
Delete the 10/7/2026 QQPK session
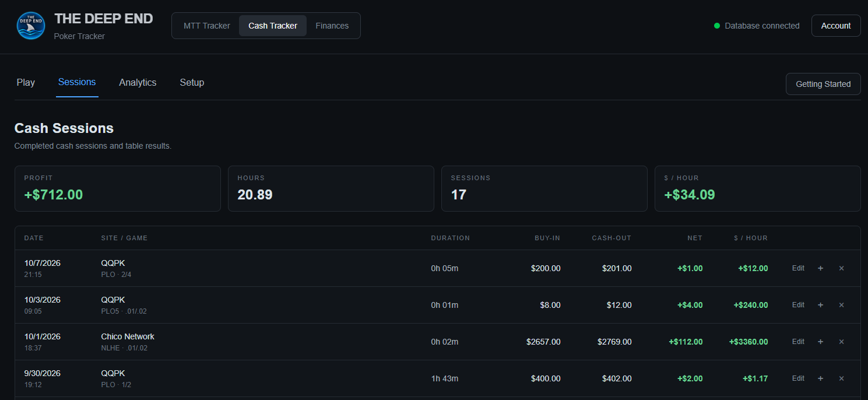(841, 268)
